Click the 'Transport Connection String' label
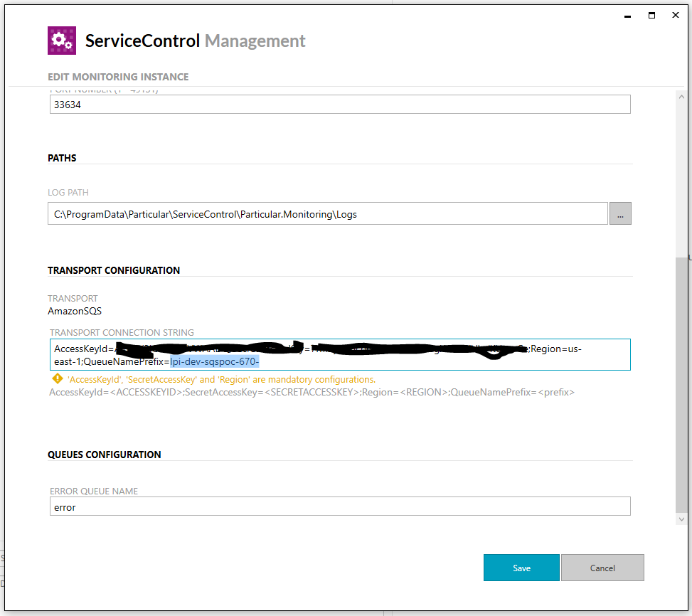The height and width of the screenshot is (616, 692). [x=122, y=333]
